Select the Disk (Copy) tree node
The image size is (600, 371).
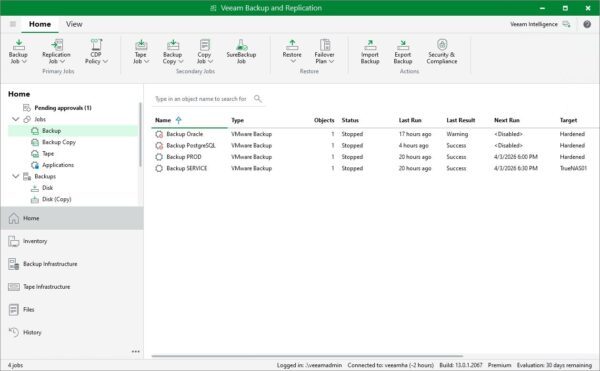pyautogui.click(x=57, y=199)
